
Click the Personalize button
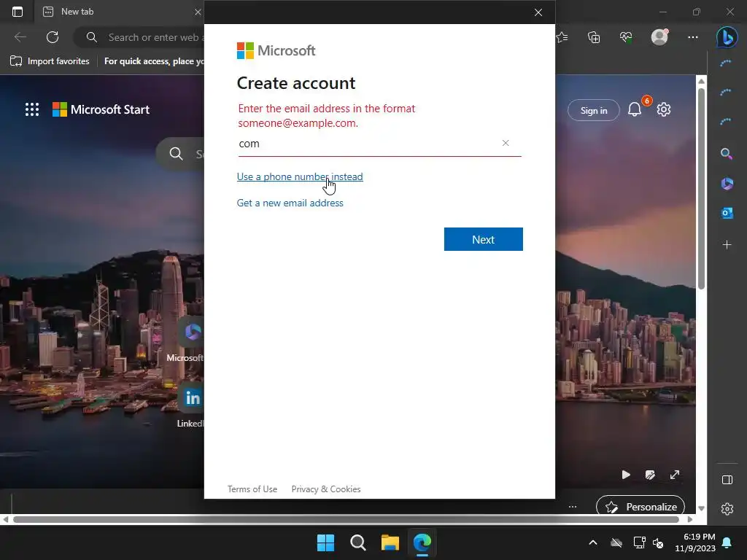tap(640, 507)
